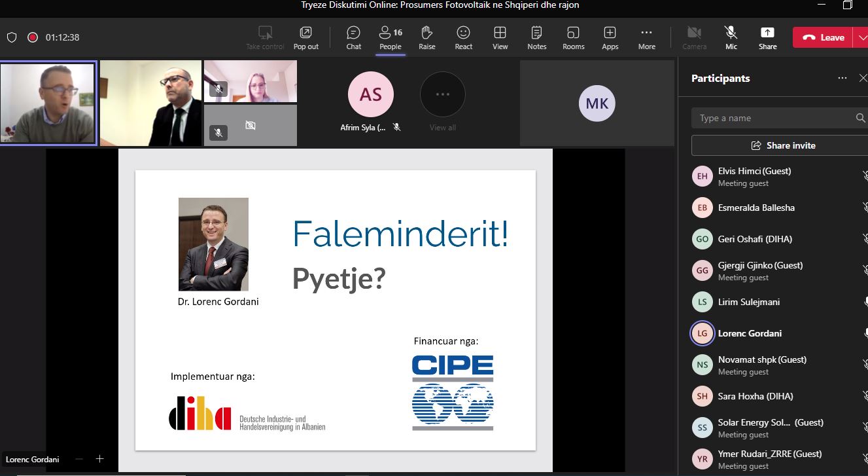Open the React emoji menu
This screenshot has height=476, width=868.
pos(464,37)
